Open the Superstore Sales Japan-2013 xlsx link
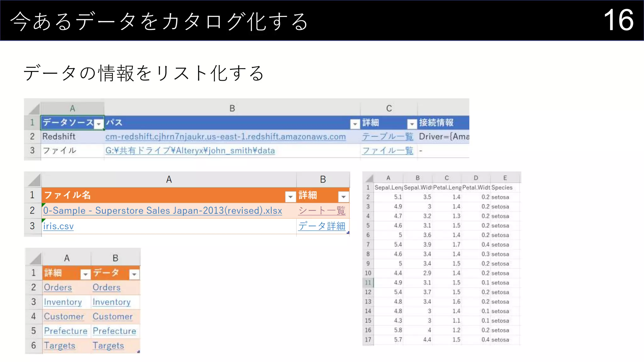The image size is (644, 362). point(163,211)
